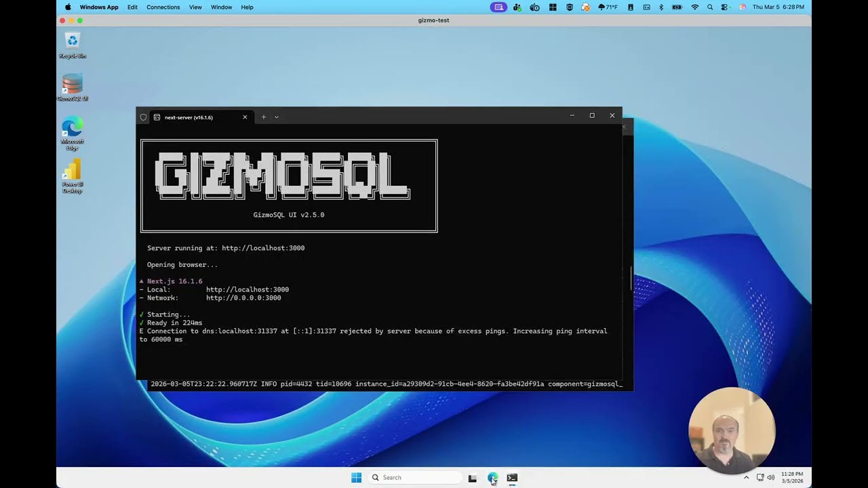868x488 pixels.
Task: Open the Apple menu
Action: [x=68, y=7]
